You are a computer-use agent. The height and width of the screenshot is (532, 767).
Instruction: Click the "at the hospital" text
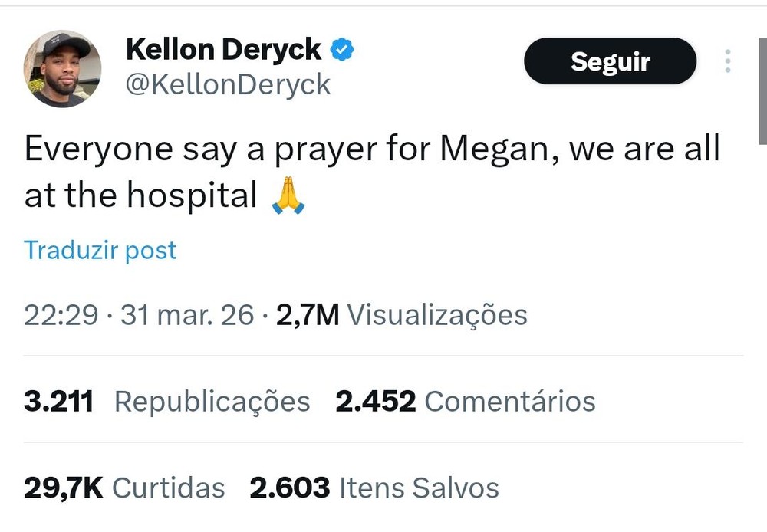[x=140, y=196]
